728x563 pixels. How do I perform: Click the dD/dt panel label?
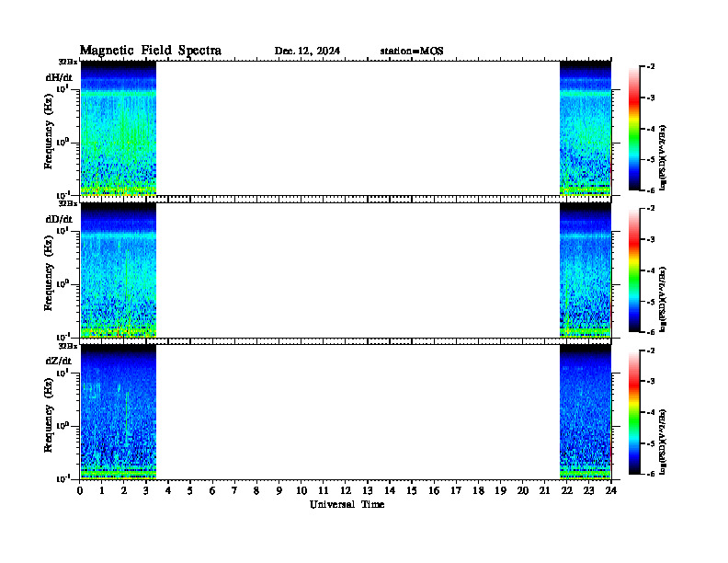[x=59, y=219]
